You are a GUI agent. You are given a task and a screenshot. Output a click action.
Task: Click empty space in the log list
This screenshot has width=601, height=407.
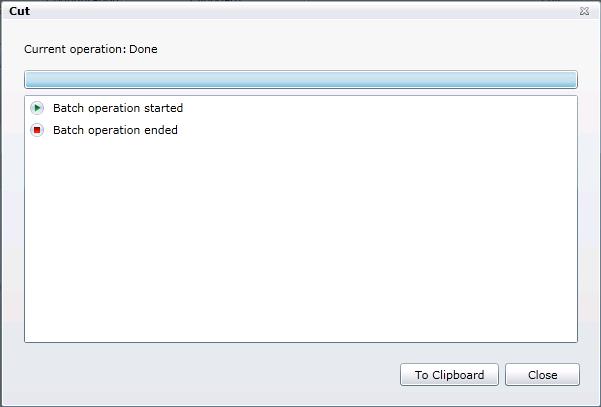pos(300,240)
